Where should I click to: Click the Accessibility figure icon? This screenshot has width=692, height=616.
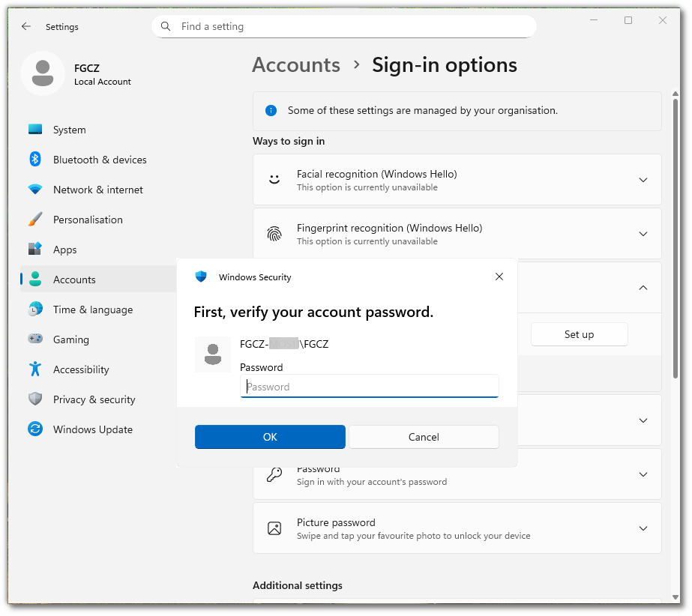coord(35,369)
